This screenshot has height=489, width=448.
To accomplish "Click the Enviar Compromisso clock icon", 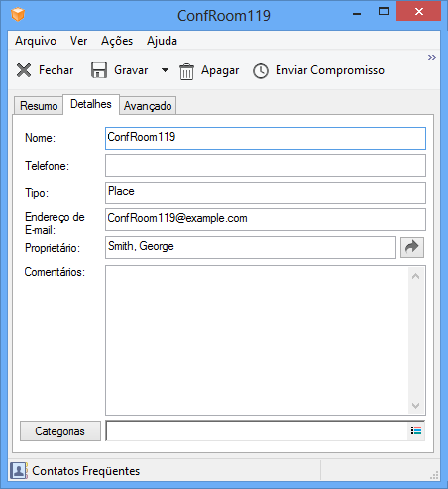I will tap(261, 71).
